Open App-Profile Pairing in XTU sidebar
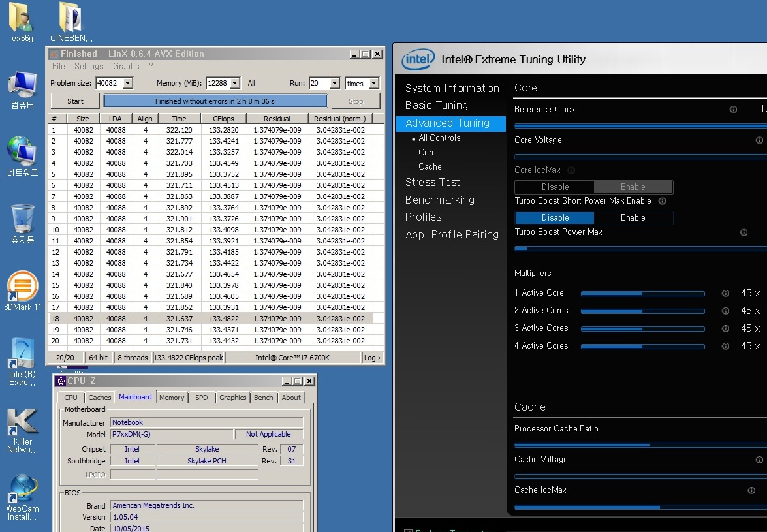The height and width of the screenshot is (532, 767). tap(452, 235)
